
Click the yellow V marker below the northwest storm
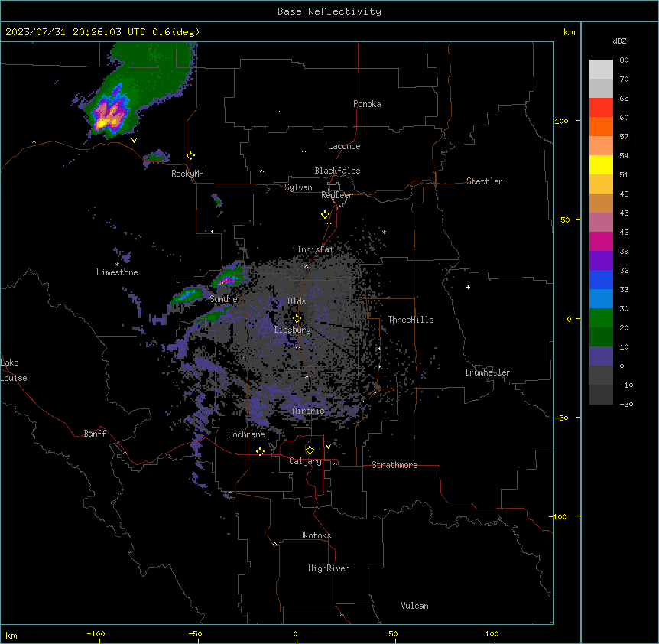[134, 141]
